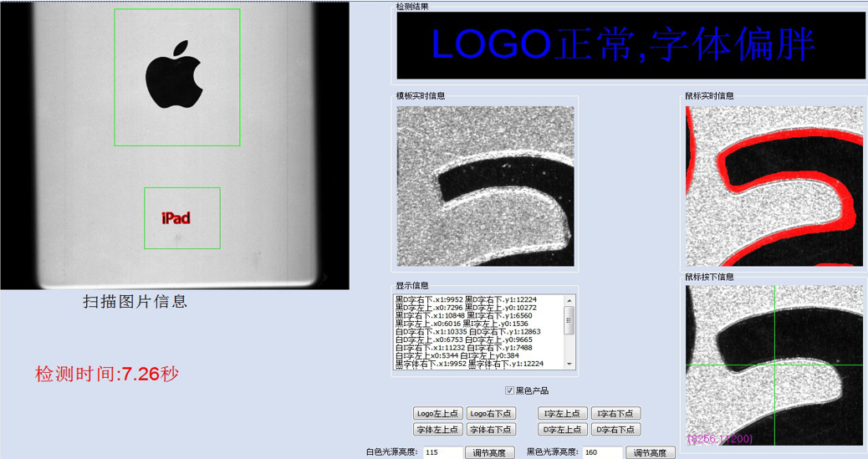This screenshot has height=459, width=868.
Task: Click the D字右下点 button
Action: [x=615, y=429]
